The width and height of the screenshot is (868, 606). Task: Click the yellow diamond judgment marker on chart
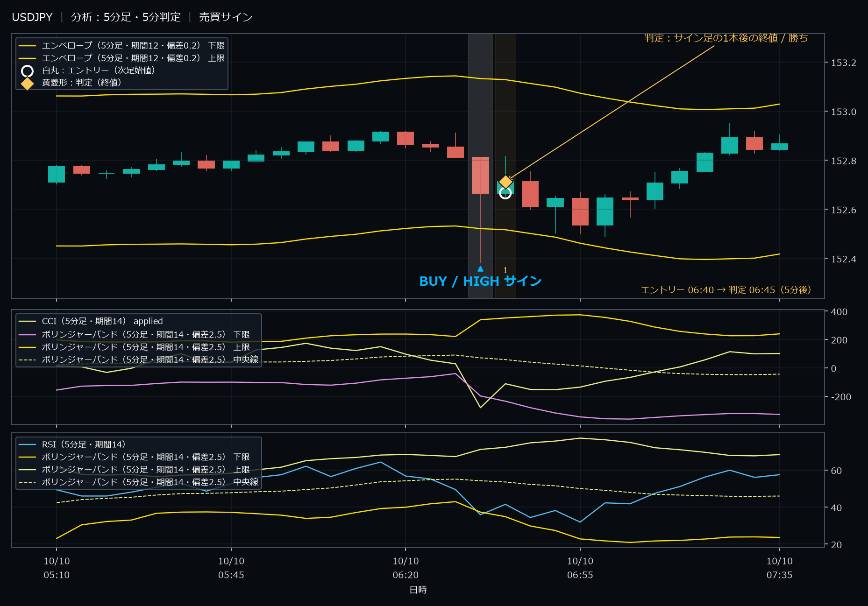pos(505,182)
